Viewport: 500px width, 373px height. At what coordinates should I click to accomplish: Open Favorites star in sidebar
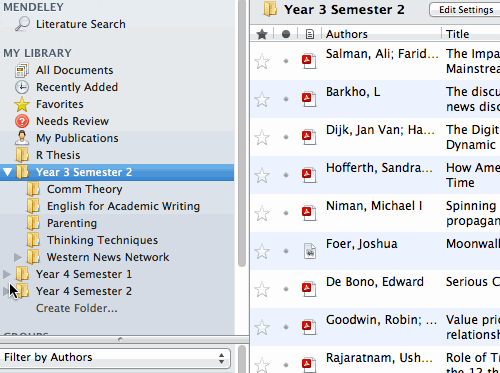pos(22,104)
